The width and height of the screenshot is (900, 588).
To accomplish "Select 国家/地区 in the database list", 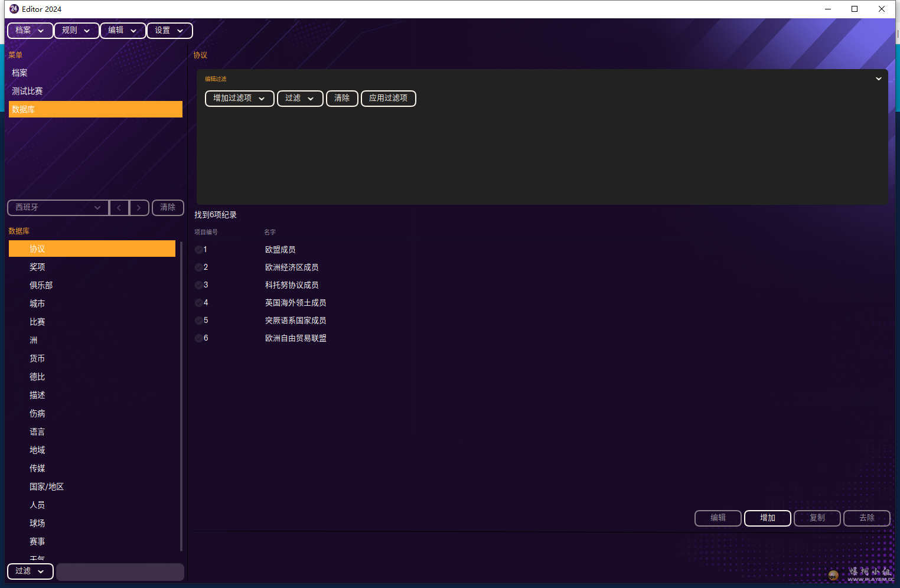I will [47, 486].
